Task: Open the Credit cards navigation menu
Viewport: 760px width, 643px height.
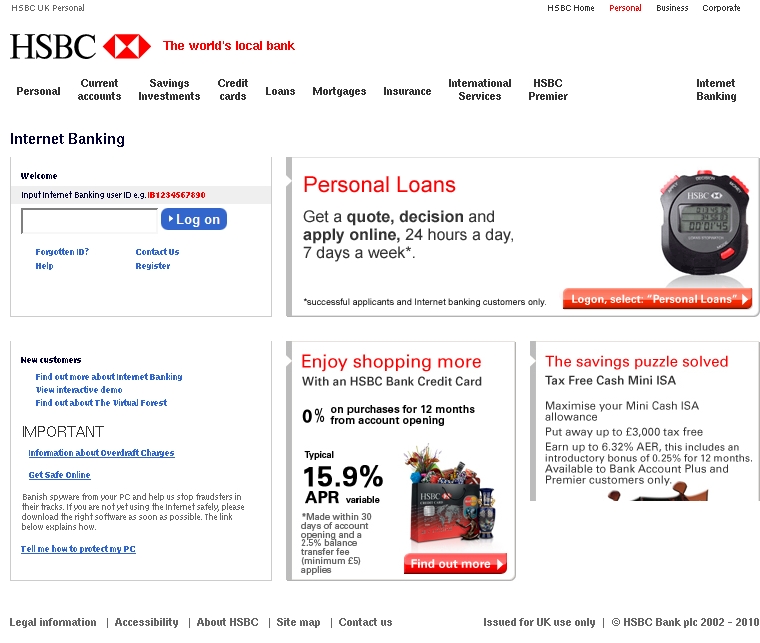Action: click(233, 90)
